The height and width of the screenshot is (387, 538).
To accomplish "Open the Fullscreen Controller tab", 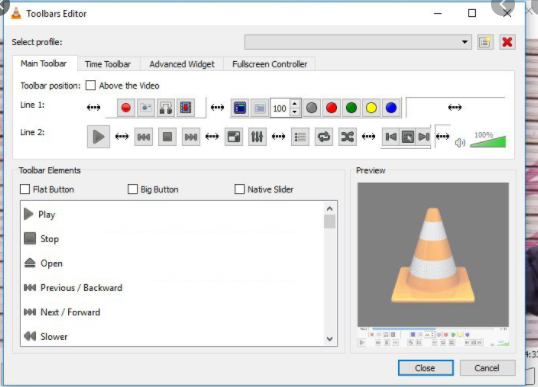I will click(x=270, y=64).
